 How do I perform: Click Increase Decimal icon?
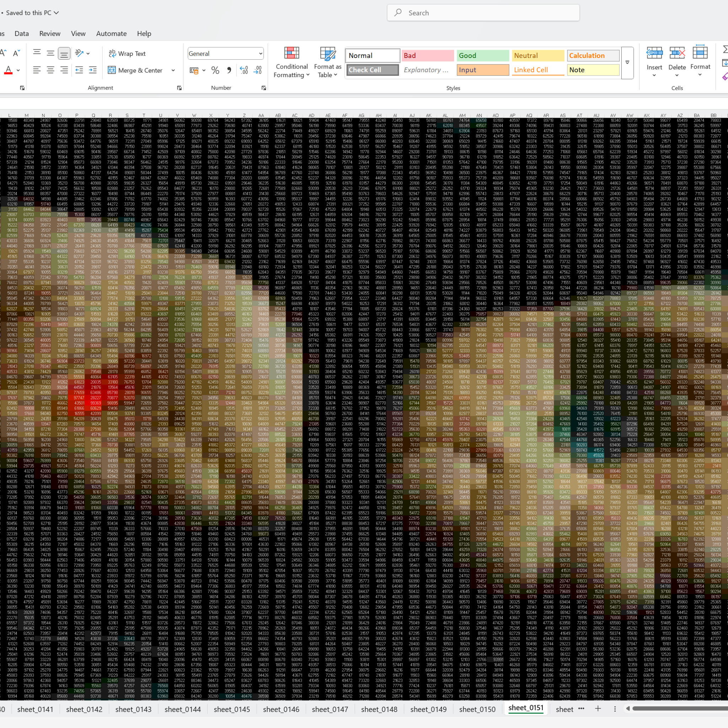tap(244, 70)
